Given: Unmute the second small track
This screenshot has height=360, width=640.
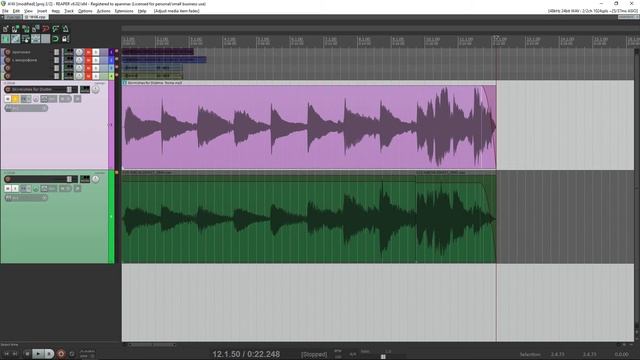Looking at the screenshot, I should [x=88, y=60].
